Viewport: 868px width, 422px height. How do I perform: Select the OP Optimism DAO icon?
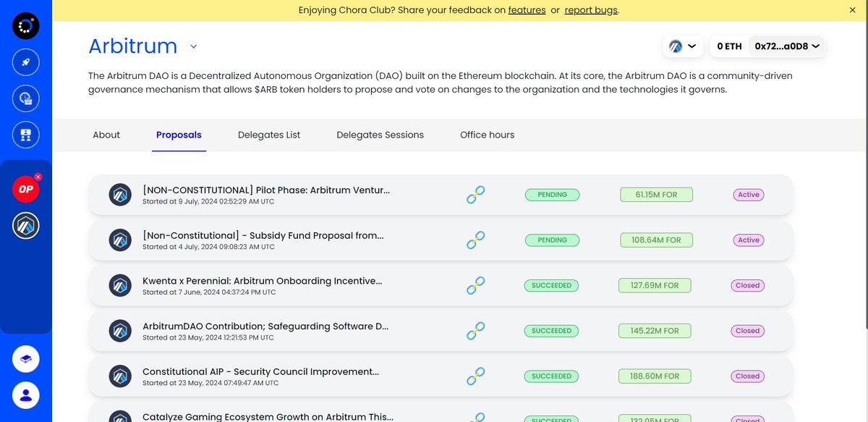26,189
